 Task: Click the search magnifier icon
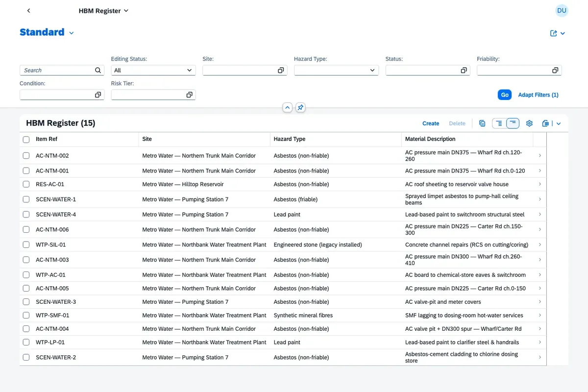[98, 70]
